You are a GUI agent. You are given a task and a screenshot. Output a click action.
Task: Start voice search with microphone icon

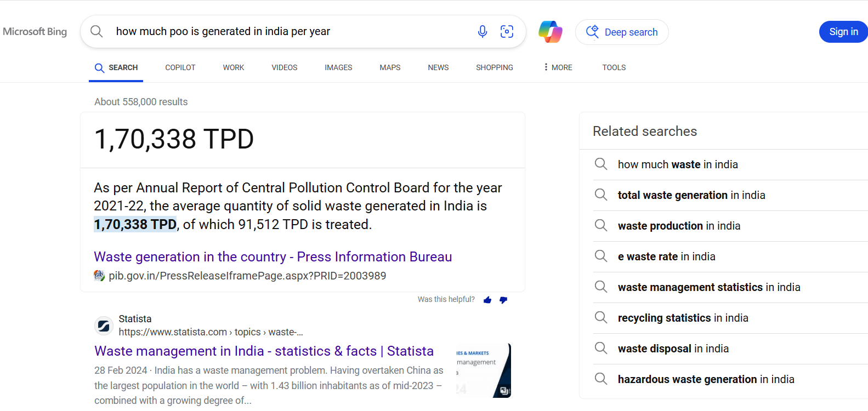click(x=483, y=32)
